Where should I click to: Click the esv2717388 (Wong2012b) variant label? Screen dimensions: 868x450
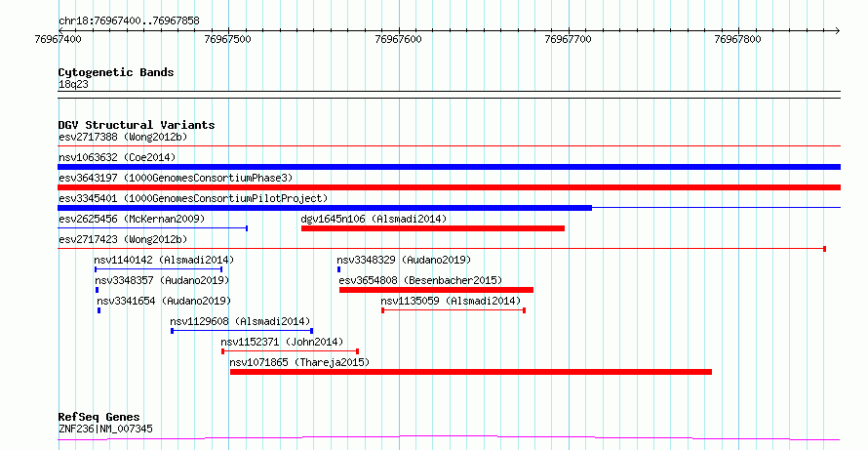pyautogui.click(x=123, y=137)
